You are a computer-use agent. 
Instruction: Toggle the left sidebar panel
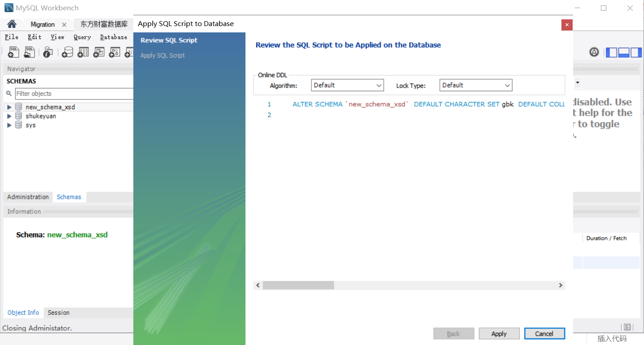(612, 53)
